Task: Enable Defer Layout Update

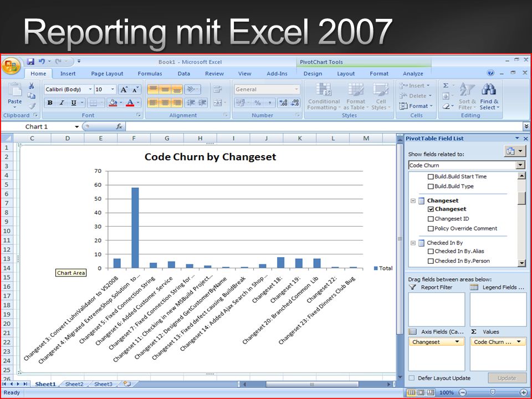Action: 412,378
